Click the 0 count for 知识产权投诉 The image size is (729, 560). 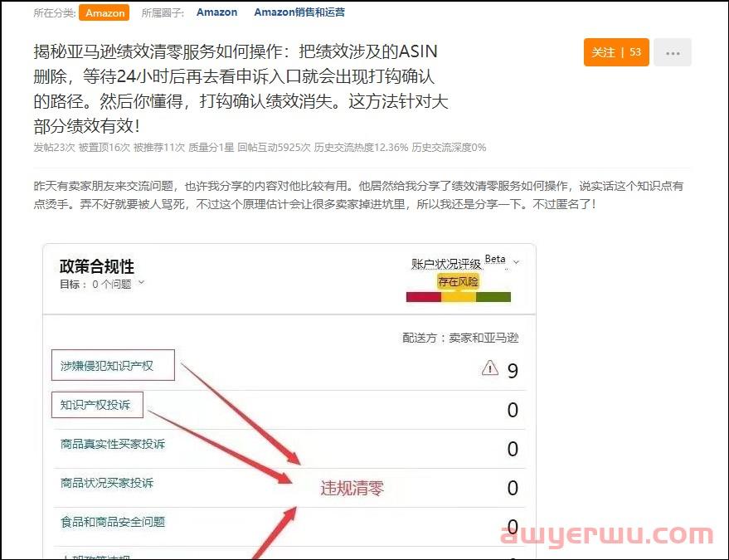click(513, 410)
